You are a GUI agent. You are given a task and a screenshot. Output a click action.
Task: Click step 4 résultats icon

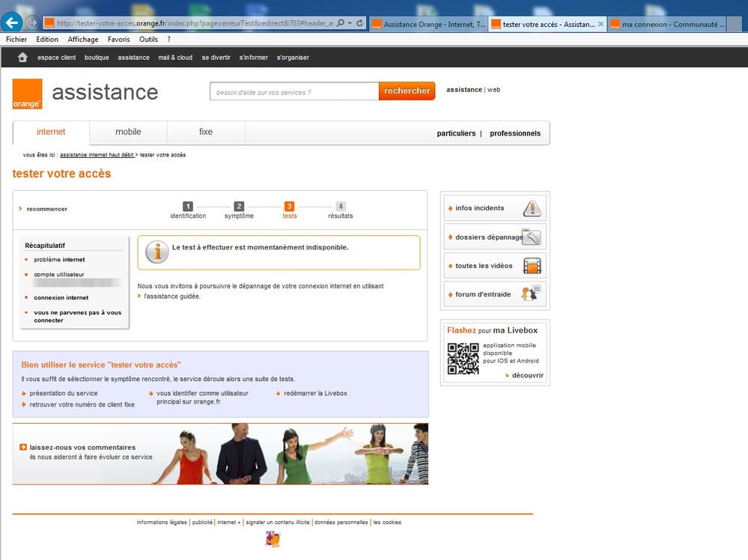pos(340,206)
